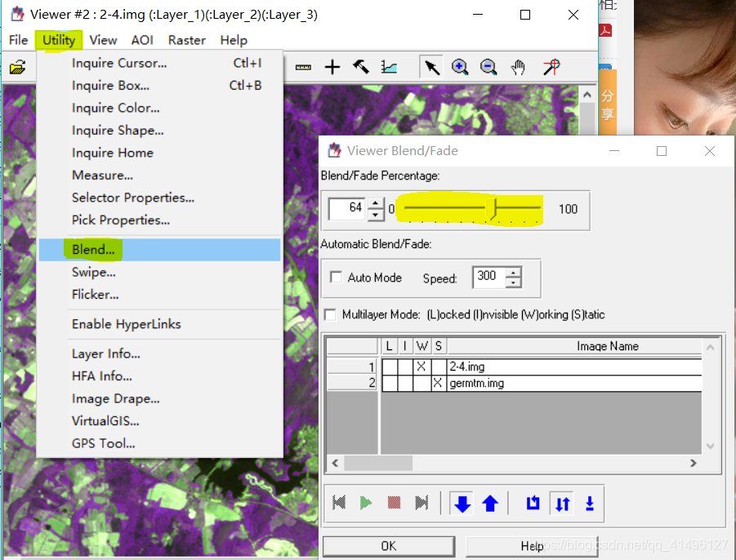The image size is (736, 560).
Task: Decrease blend percentage with down spinner
Action: point(376,215)
